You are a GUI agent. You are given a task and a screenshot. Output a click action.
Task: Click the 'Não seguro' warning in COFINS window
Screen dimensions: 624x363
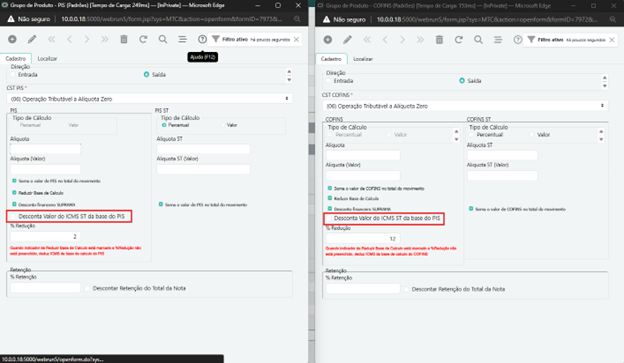tap(345, 19)
